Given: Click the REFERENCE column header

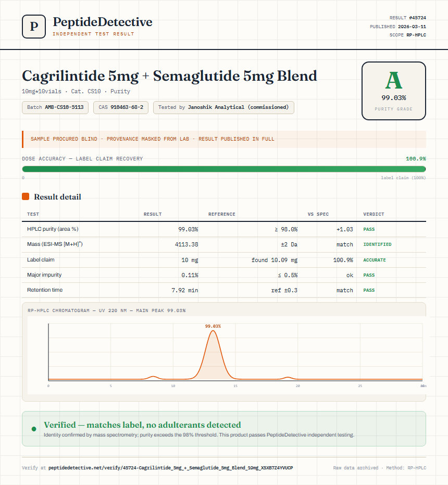Looking at the screenshot, I should point(222,214).
